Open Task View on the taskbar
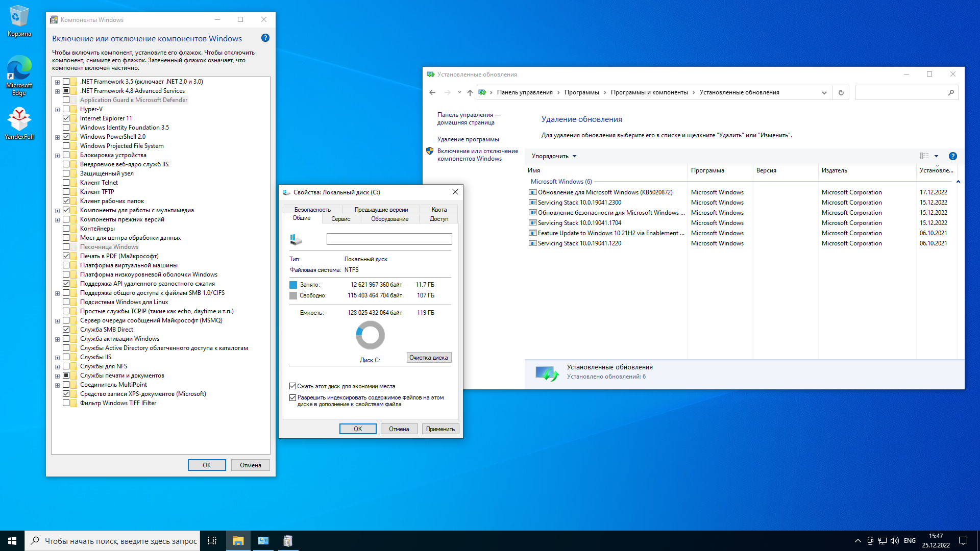Image resolution: width=980 pixels, height=551 pixels. (212, 541)
